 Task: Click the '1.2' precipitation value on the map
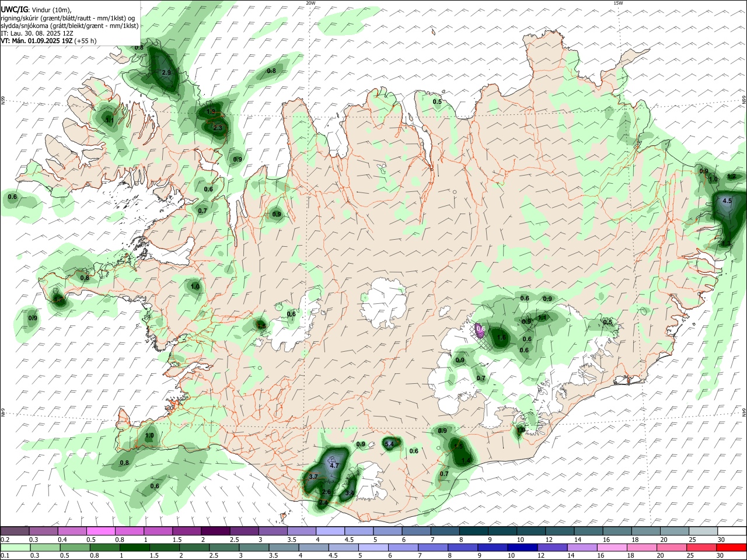pos(731,176)
